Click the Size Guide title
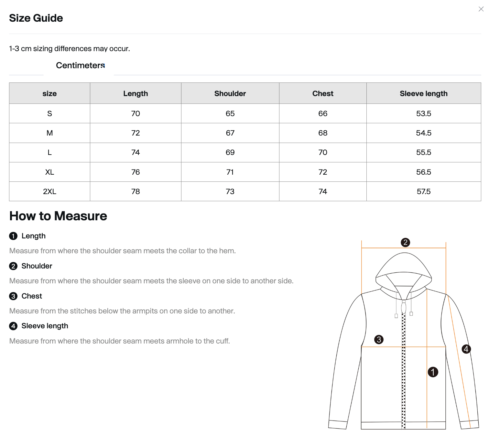This screenshot has width=489, height=448. [x=36, y=18]
